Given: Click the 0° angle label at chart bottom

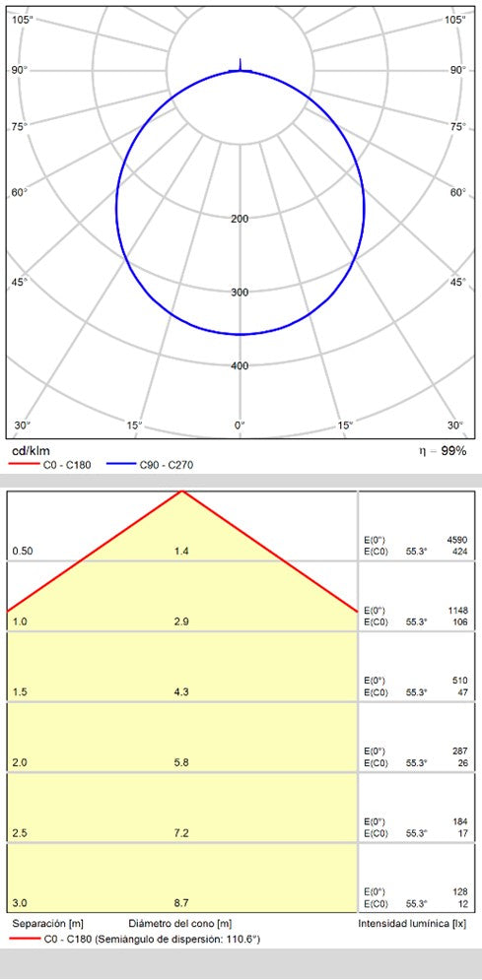Looking at the screenshot, I should click(x=241, y=425).
